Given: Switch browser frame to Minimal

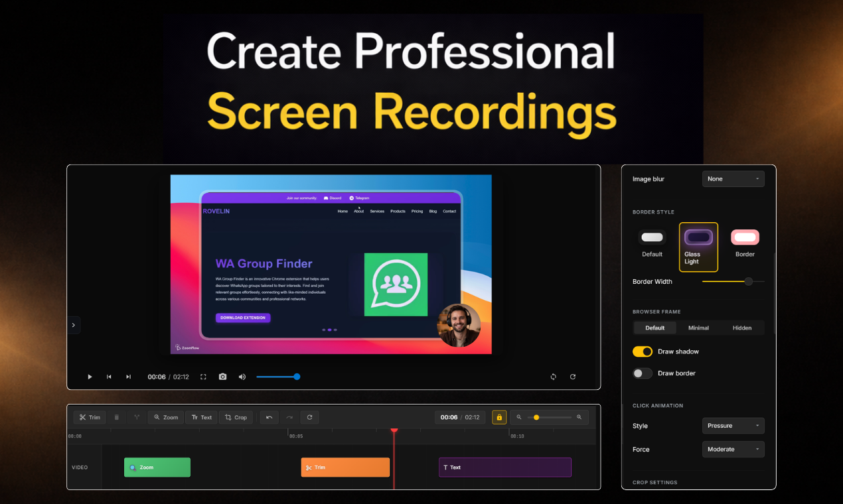Looking at the screenshot, I should [698, 328].
